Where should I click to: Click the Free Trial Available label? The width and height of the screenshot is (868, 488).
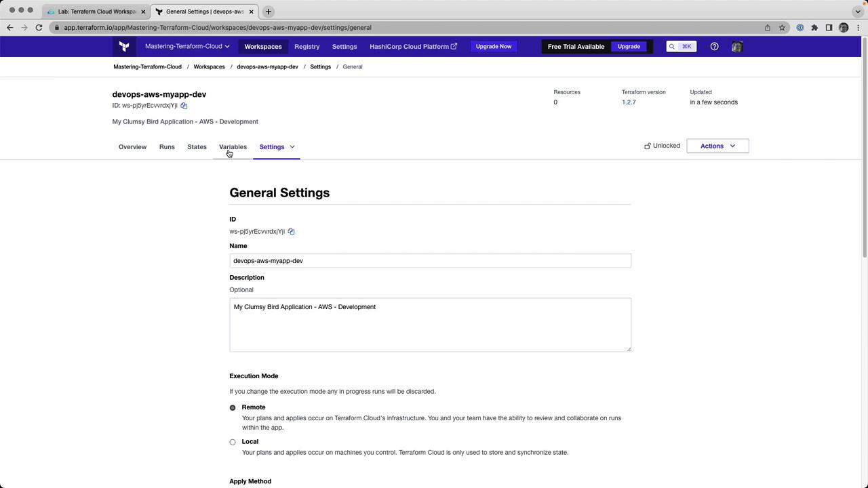coord(576,47)
